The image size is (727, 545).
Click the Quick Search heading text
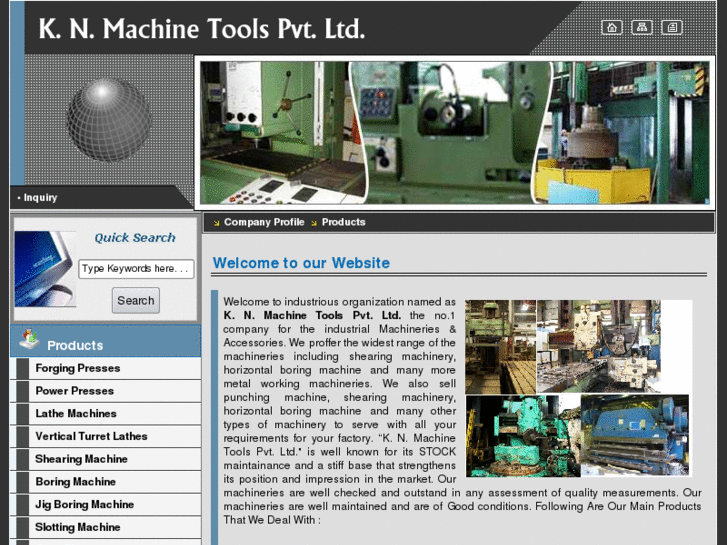pyautogui.click(x=135, y=238)
